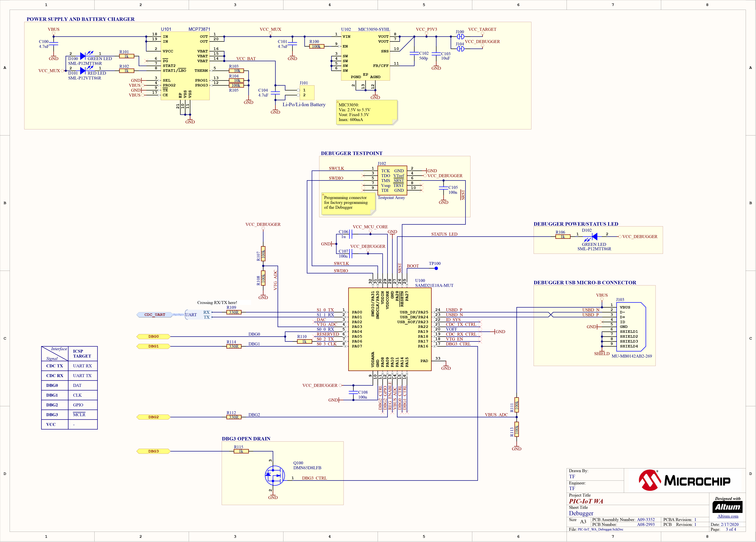Click the blue CDC_UART port symbol
The height and width of the screenshot is (542, 756).
tap(155, 315)
